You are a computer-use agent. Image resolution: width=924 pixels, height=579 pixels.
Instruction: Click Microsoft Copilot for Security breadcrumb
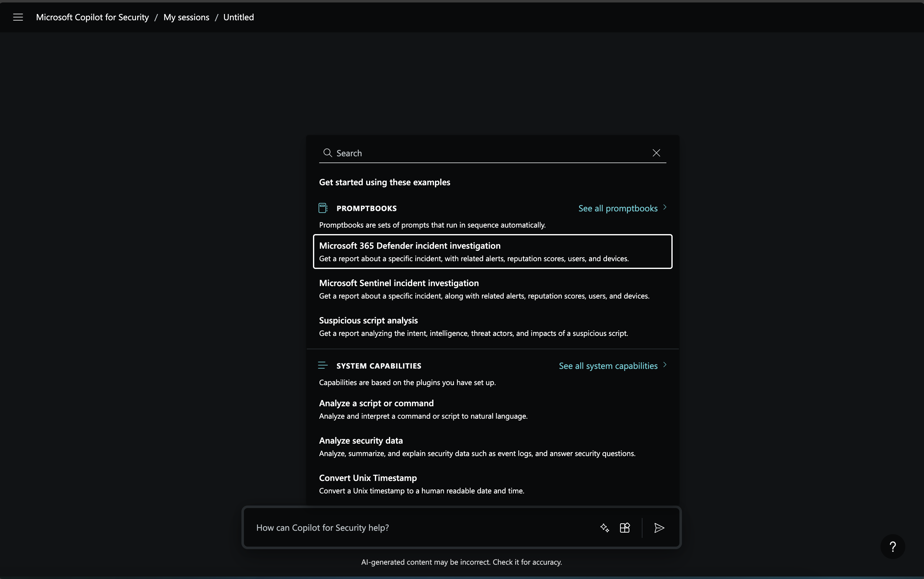pyautogui.click(x=92, y=17)
